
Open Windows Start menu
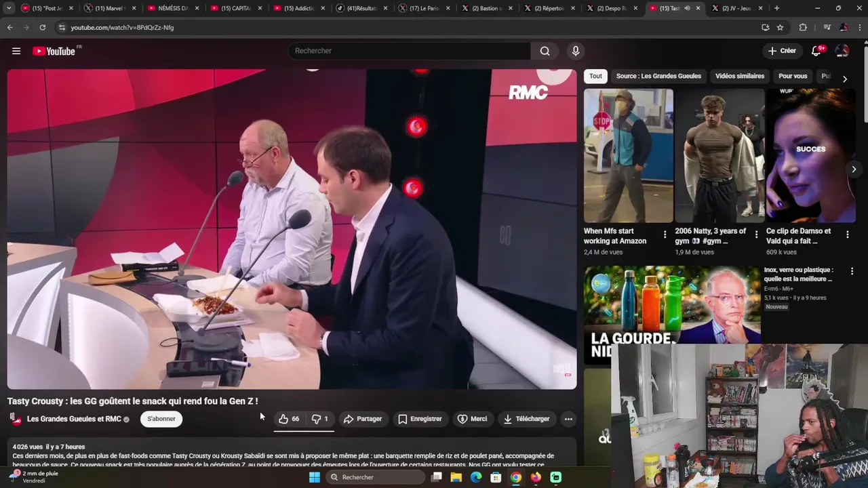[x=314, y=477]
